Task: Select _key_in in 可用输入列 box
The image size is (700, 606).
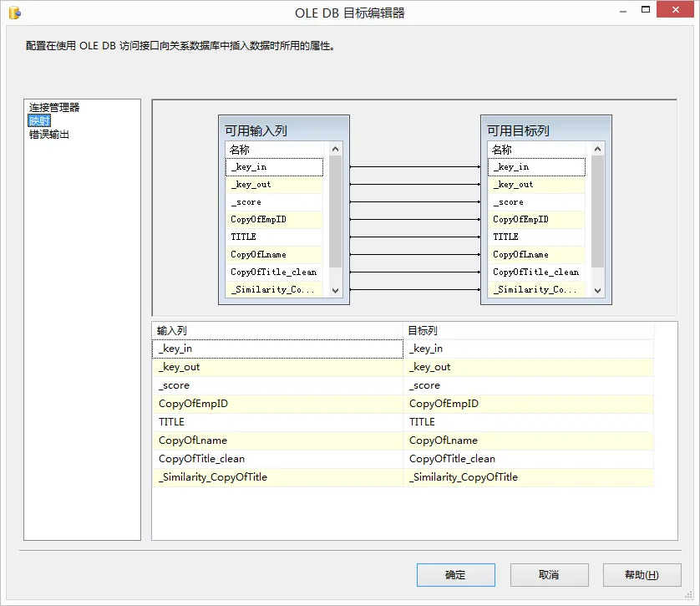Action: (x=274, y=167)
